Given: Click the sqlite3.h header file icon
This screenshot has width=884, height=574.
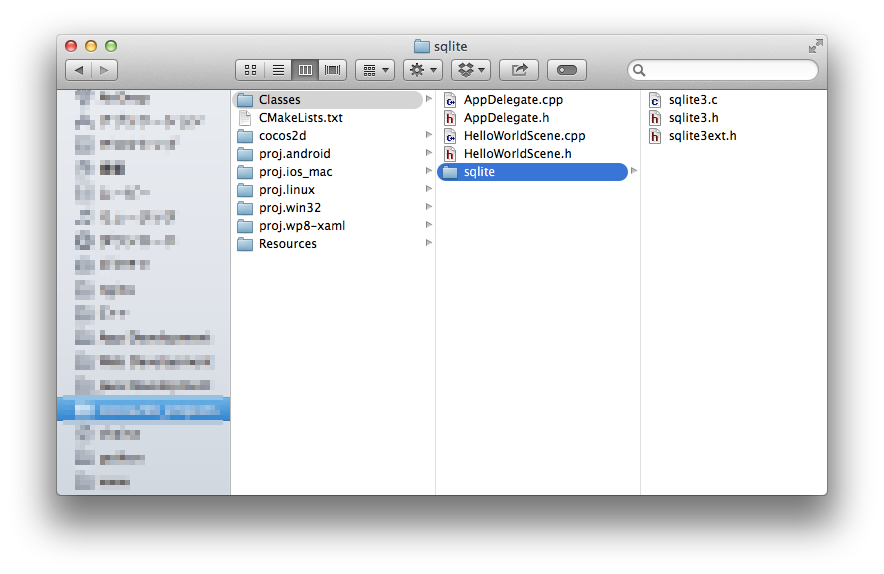Looking at the screenshot, I should pos(655,118).
